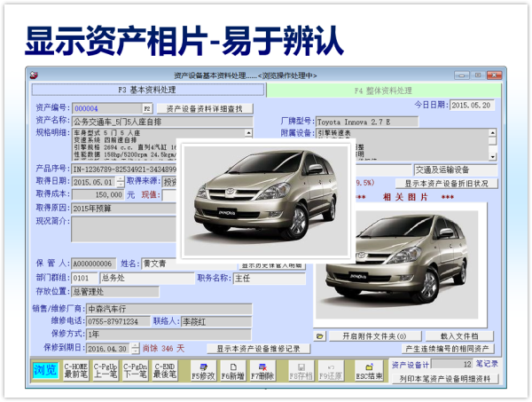Click the 职务名称 field 主任
Viewport: 532px width, 402px height.
(270, 279)
